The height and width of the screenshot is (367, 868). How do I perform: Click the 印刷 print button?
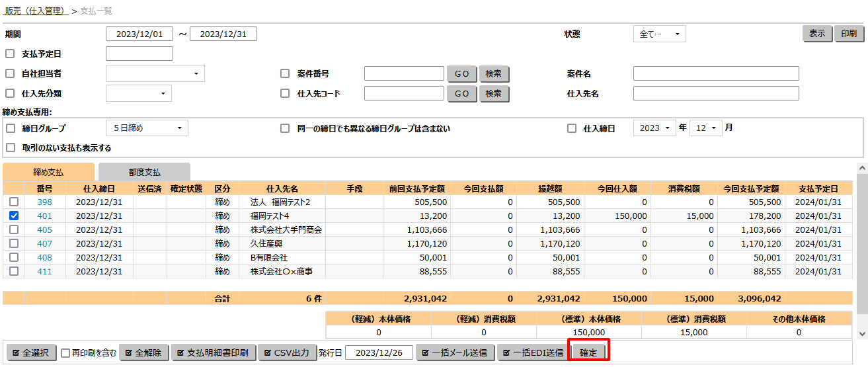click(848, 34)
